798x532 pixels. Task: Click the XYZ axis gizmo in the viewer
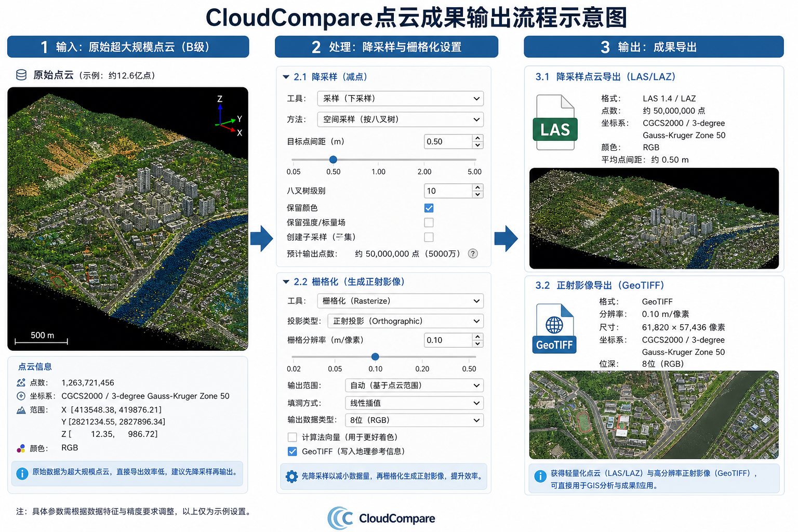[x=229, y=116]
